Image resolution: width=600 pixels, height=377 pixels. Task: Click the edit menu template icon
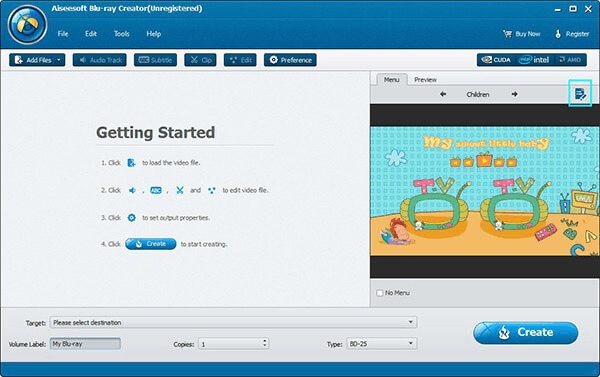580,94
